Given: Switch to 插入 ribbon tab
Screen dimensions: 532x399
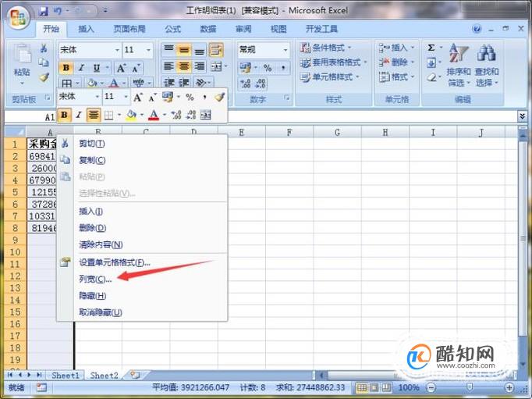Looking at the screenshot, I should [x=86, y=29].
